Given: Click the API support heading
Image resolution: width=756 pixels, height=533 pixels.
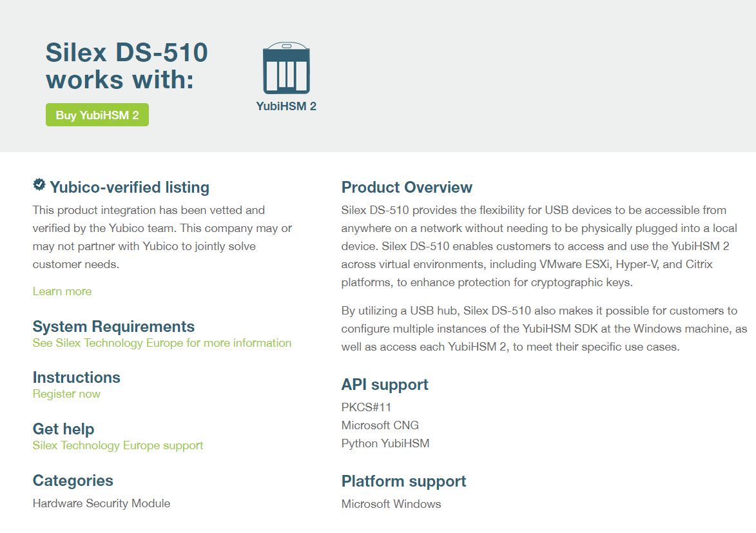Looking at the screenshot, I should 385,384.
